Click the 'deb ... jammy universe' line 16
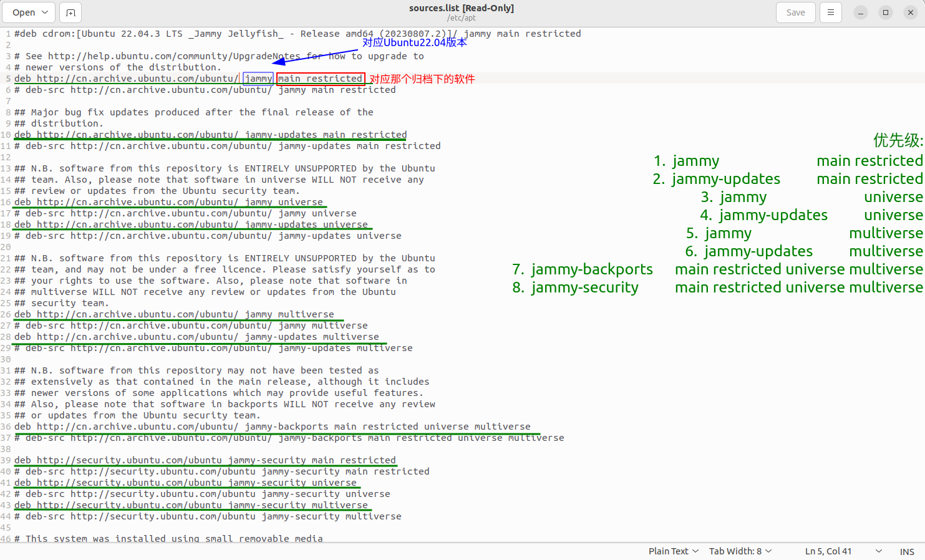Image resolution: width=925 pixels, height=560 pixels. [168, 202]
